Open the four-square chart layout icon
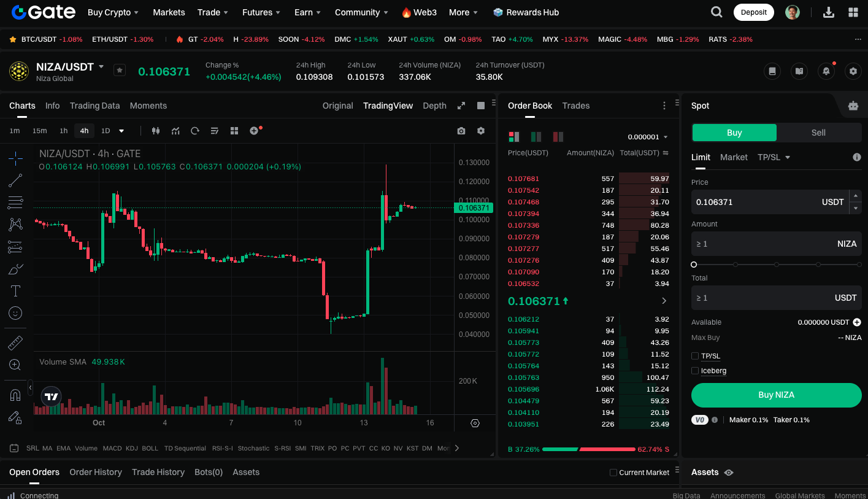The width and height of the screenshot is (868, 499). click(x=234, y=131)
